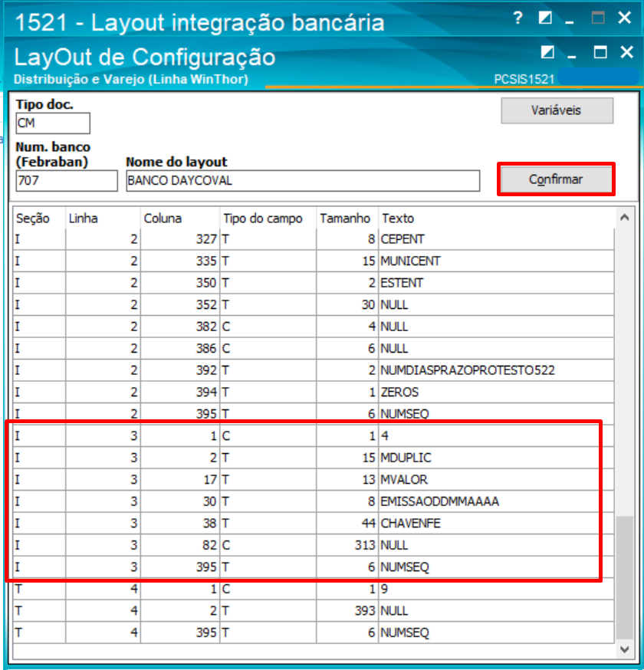This screenshot has height=670, width=644.
Task: Minimize the LayOut de Configuração window
Action: 572,56
